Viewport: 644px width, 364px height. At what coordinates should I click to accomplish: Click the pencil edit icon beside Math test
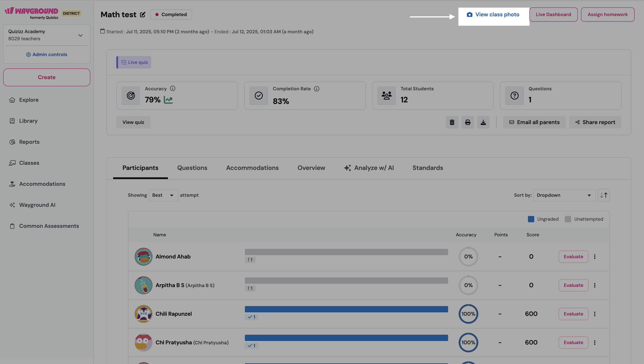pyautogui.click(x=142, y=15)
